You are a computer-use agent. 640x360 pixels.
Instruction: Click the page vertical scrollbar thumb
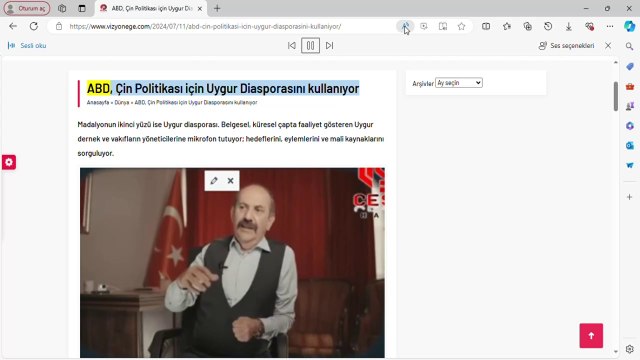[x=616, y=96]
